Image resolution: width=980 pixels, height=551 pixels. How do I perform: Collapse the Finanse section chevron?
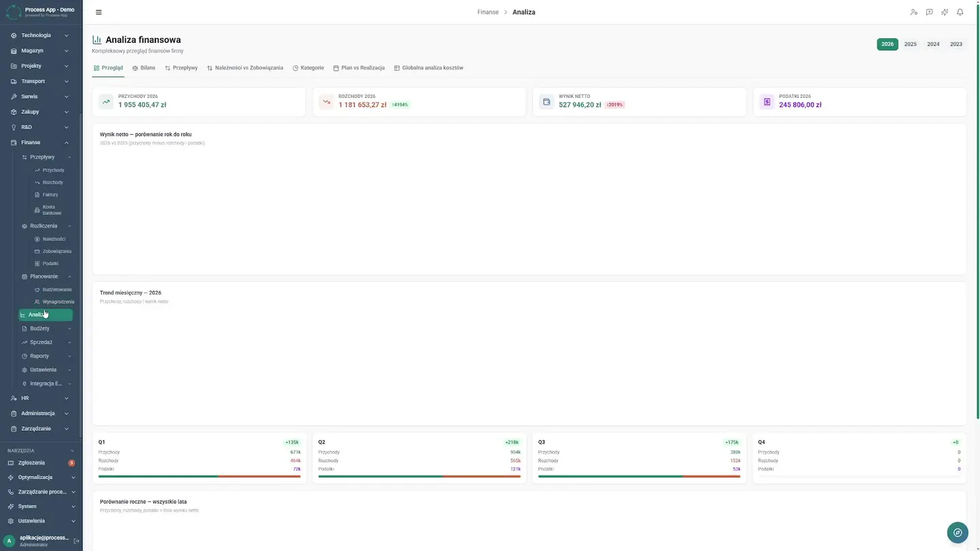click(x=67, y=143)
